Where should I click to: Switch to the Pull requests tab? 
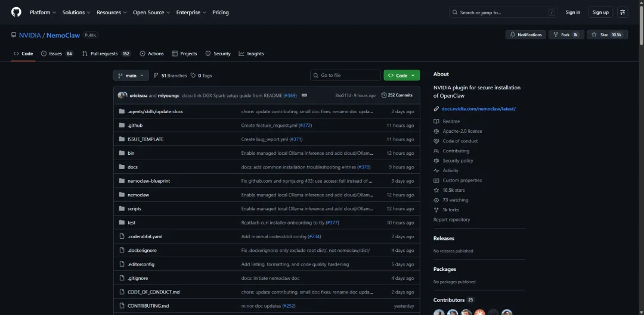point(106,54)
